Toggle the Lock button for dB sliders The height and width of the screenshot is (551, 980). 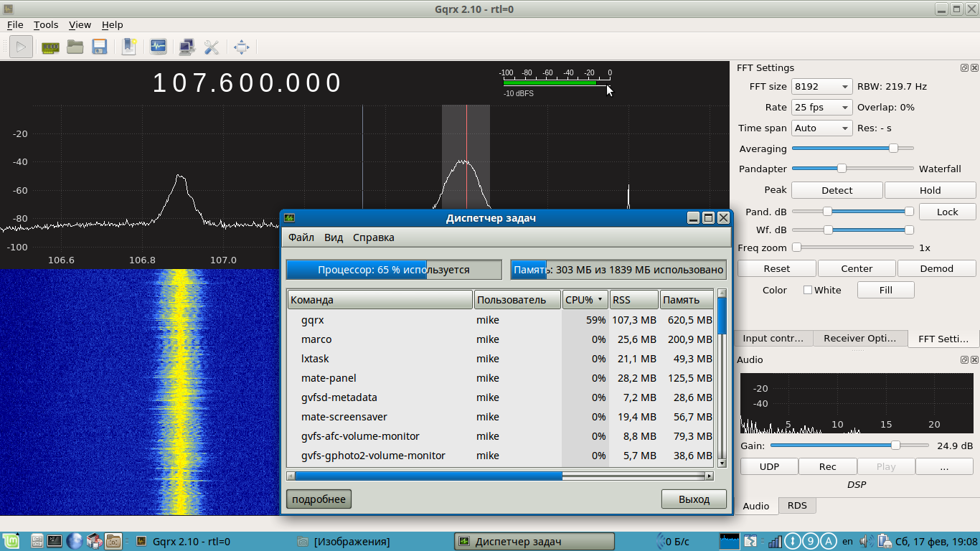(947, 212)
